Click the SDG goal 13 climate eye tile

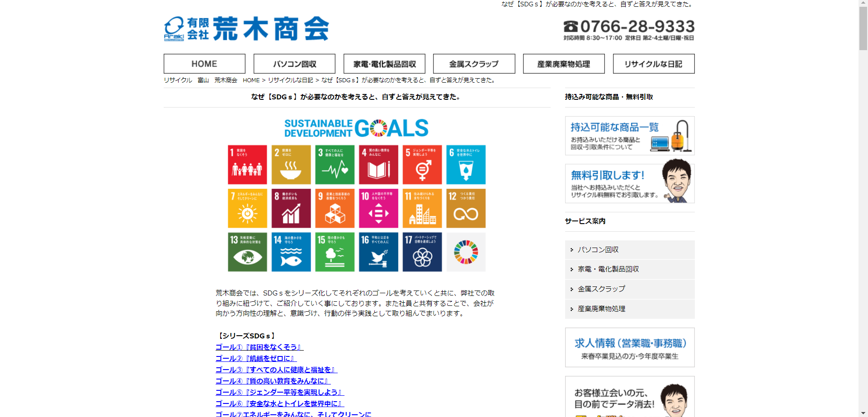tap(247, 252)
